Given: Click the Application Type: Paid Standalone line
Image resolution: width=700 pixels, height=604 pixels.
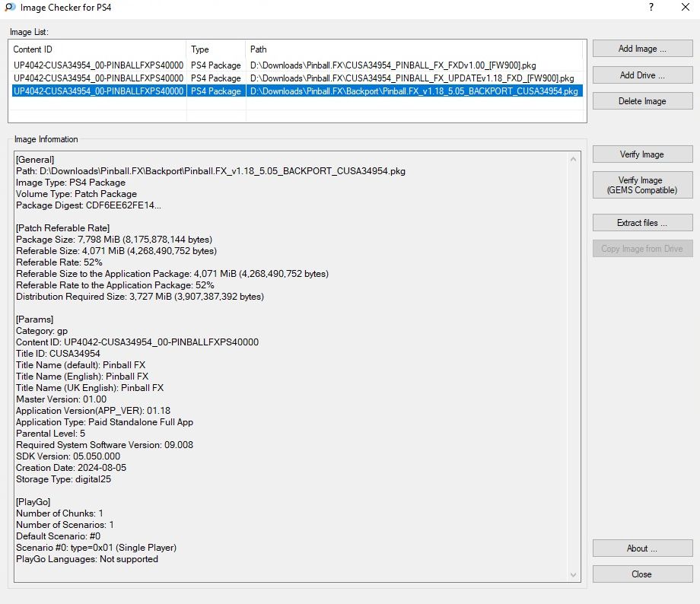Looking at the screenshot, I should 104,422.
